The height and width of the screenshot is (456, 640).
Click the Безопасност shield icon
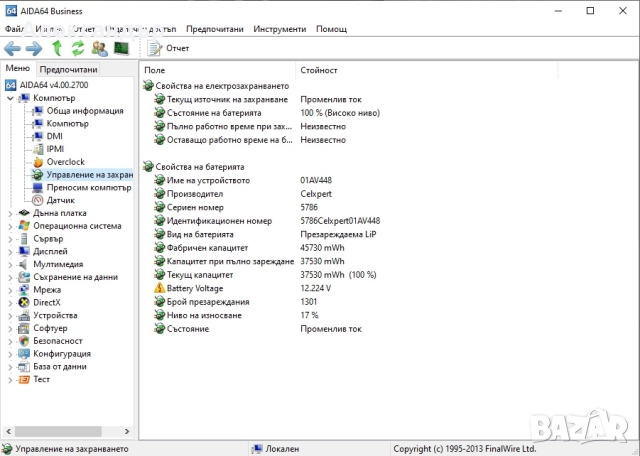(24, 341)
